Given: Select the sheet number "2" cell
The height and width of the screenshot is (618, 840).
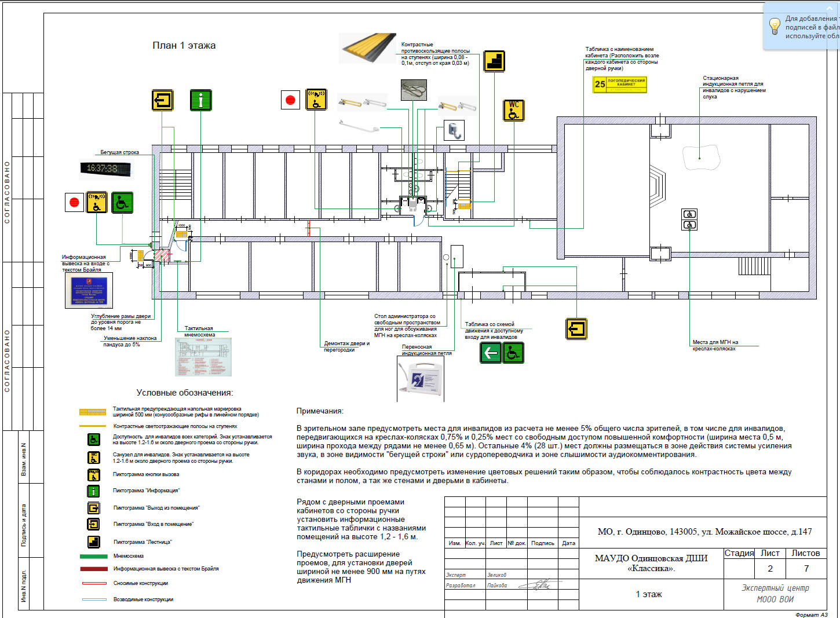Looking at the screenshot, I should pos(770,569).
